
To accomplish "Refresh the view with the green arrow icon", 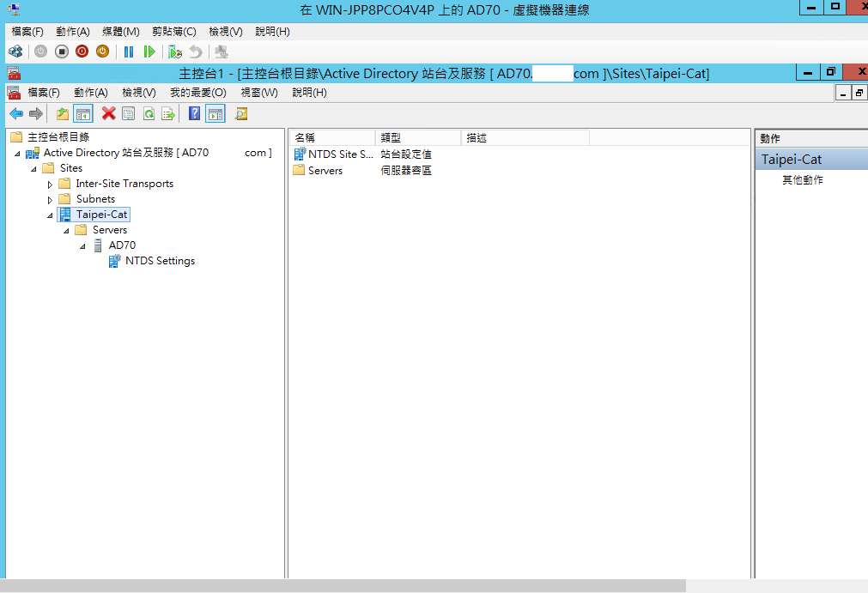I will click(x=149, y=114).
